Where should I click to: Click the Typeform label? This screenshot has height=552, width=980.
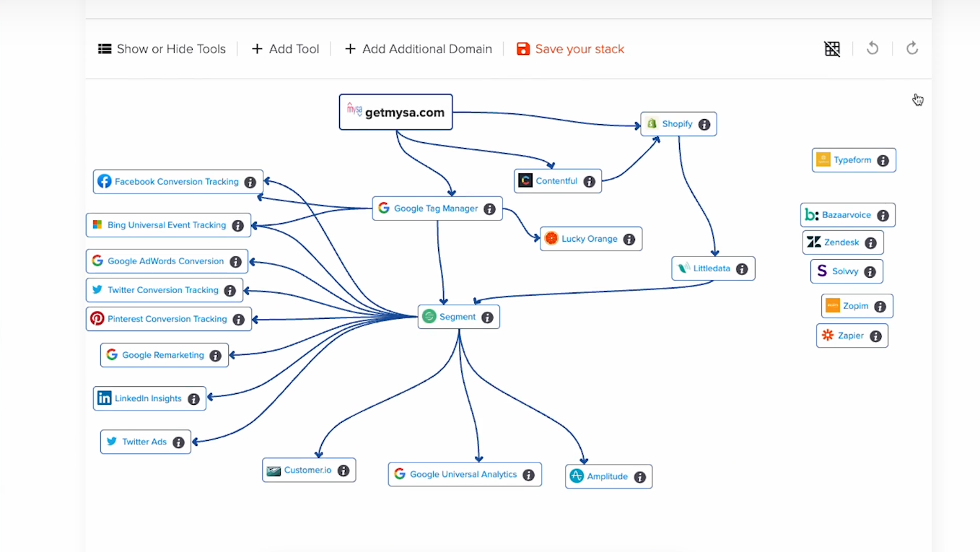click(853, 160)
